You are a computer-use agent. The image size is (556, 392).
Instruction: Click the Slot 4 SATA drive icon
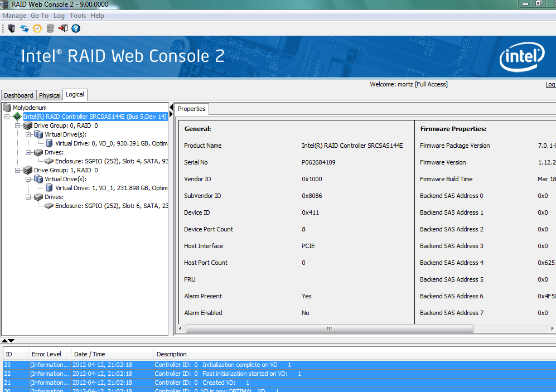click(49, 161)
